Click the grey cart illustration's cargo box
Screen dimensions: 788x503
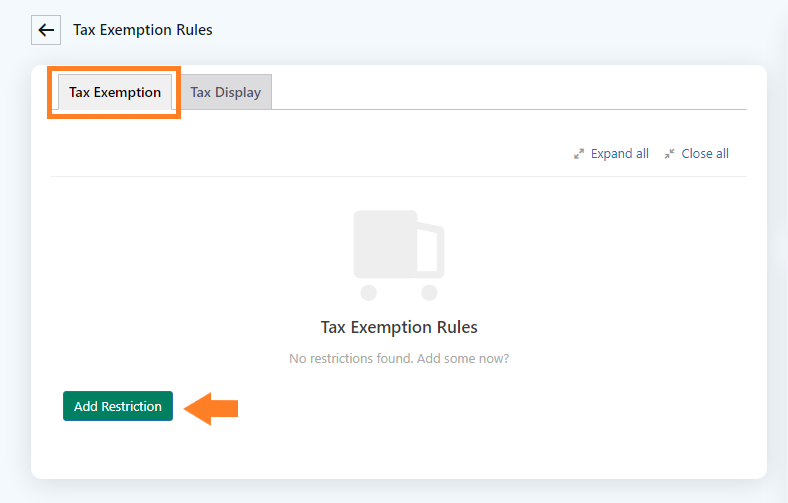385,244
